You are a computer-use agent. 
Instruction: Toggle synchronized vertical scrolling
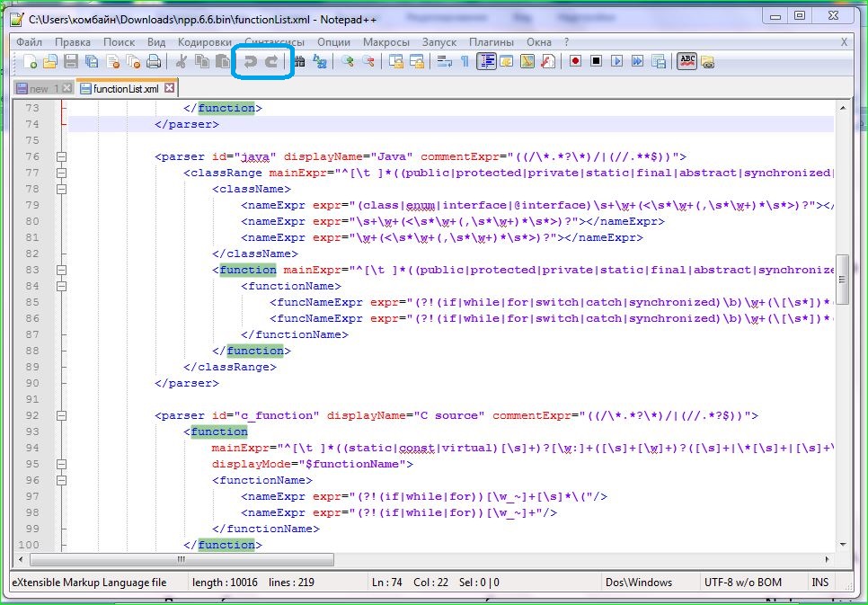(x=395, y=61)
